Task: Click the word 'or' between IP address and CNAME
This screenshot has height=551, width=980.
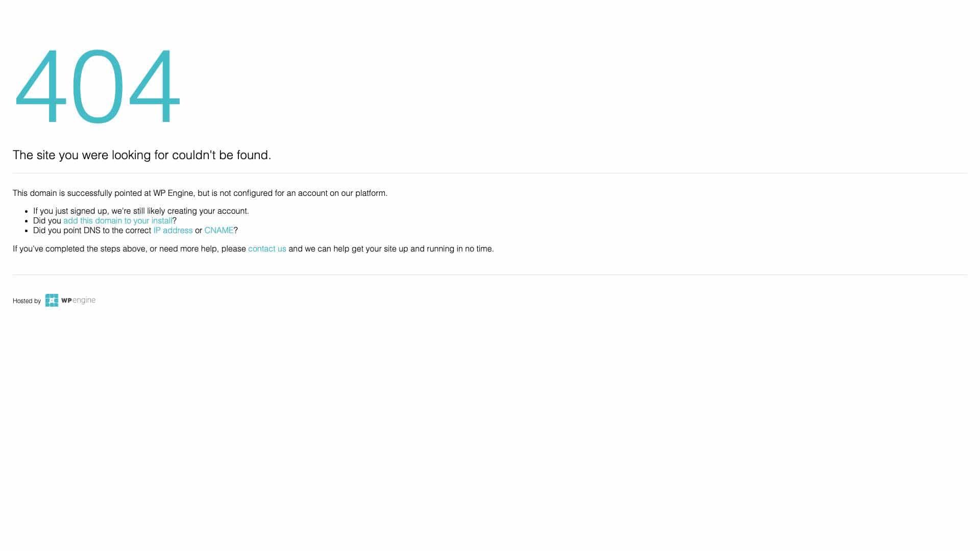Action: (x=199, y=231)
